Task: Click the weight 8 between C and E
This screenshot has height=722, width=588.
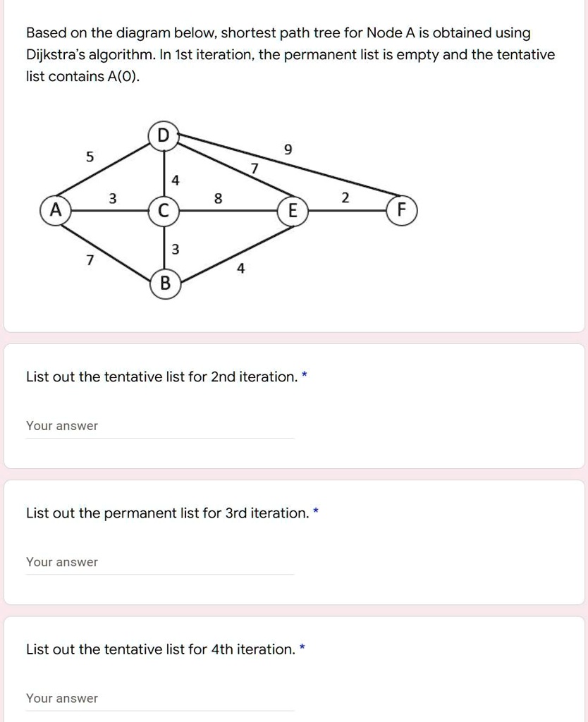Action: tap(217, 198)
